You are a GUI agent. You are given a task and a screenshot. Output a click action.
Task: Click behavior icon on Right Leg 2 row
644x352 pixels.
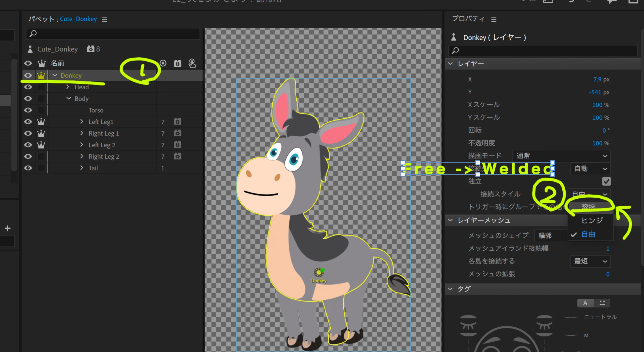point(177,156)
